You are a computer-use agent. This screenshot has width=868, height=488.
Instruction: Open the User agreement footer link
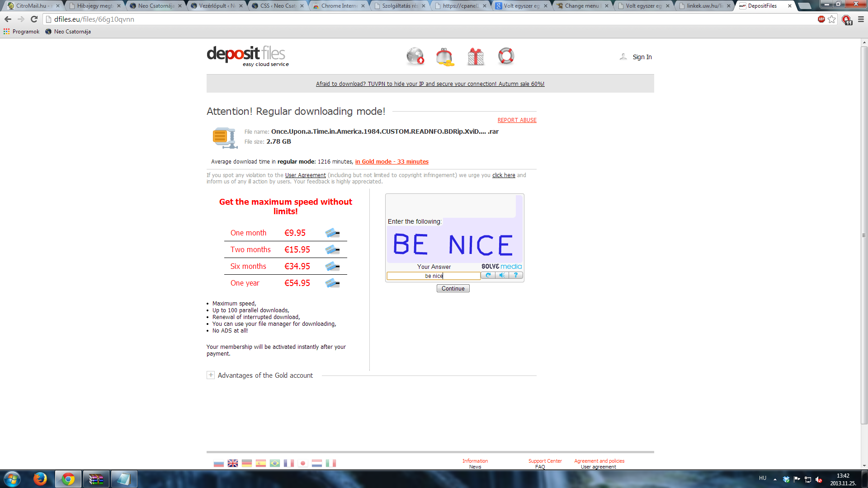click(598, 467)
